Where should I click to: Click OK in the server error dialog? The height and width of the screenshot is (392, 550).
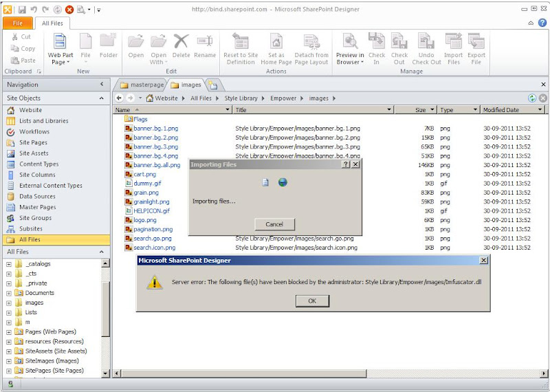coord(312,301)
